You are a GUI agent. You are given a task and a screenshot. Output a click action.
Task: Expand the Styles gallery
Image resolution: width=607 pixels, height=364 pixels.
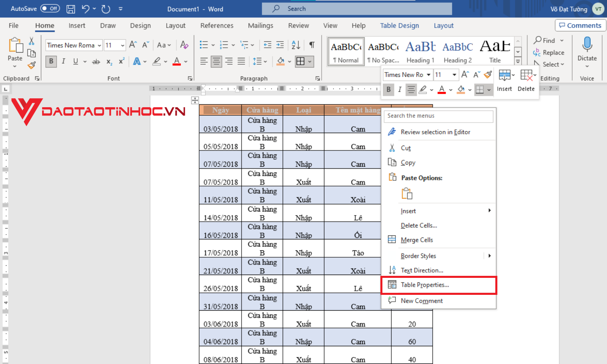tap(518, 61)
